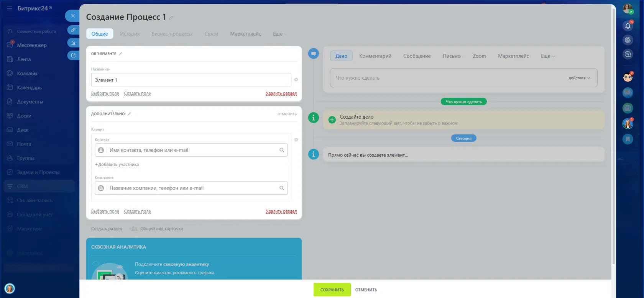Click green plus icon in Создайте дело
The height and width of the screenshot is (298, 644).
(x=332, y=120)
